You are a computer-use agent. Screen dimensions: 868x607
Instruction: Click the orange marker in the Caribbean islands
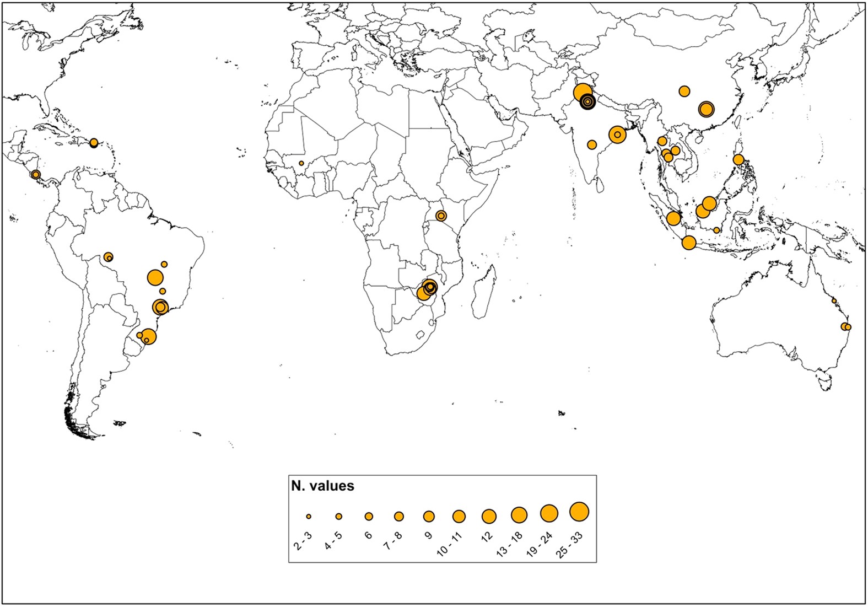click(94, 143)
